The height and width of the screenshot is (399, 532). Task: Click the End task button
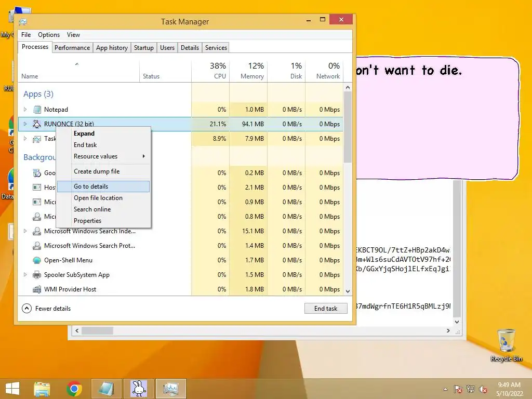(326, 309)
